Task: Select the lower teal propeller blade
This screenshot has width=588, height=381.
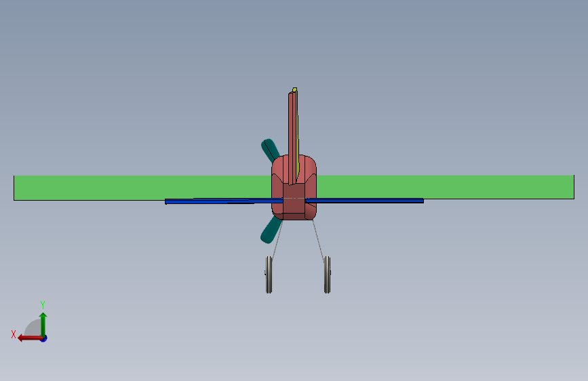Action: pos(271,231)
